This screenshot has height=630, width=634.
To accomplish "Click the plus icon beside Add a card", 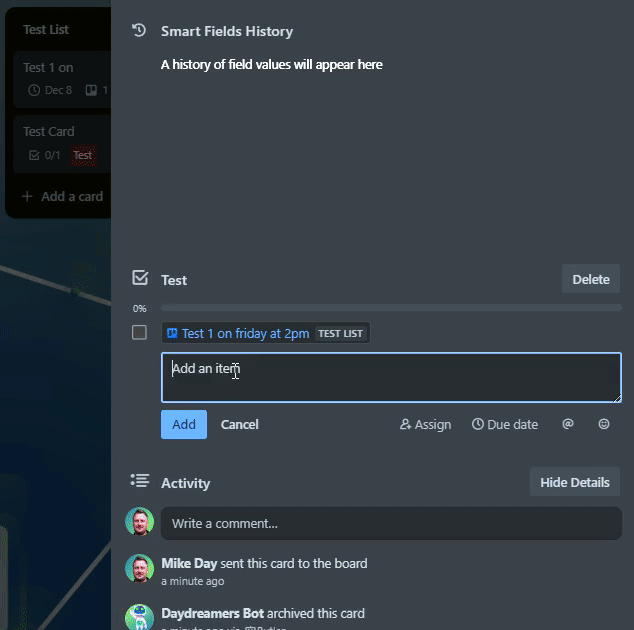I will point(27,197).
